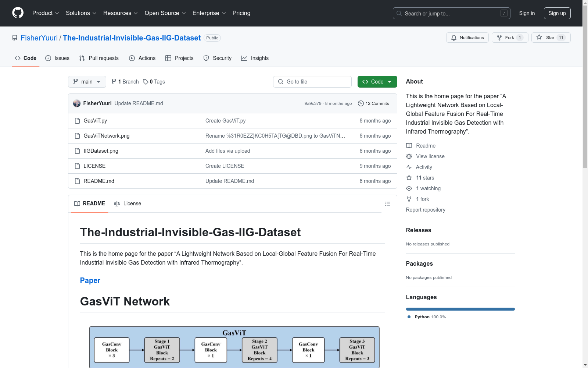Image resolution: width=588 pixels, height=368 pixels.
Task: Expand the Resources menu
Action: (x=121, y=13)
